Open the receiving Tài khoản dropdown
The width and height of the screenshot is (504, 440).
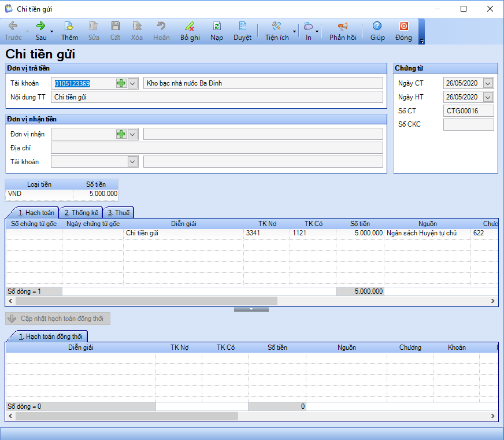tap(132, 161)
